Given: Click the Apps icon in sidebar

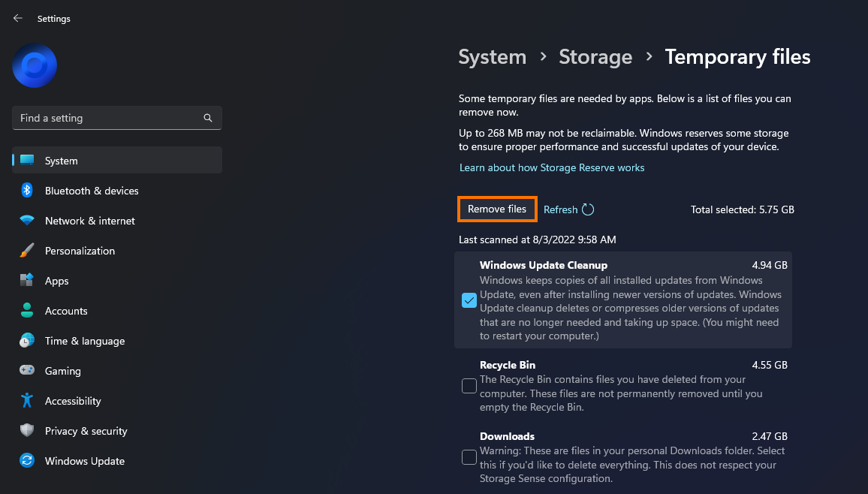Looking at the screenshot, I should (26, 281).
